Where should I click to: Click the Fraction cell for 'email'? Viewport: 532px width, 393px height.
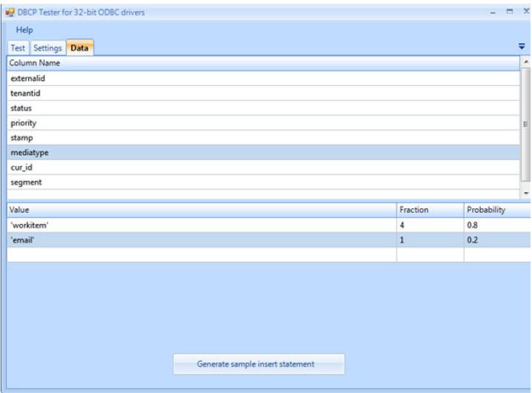[x=430, y=240]
